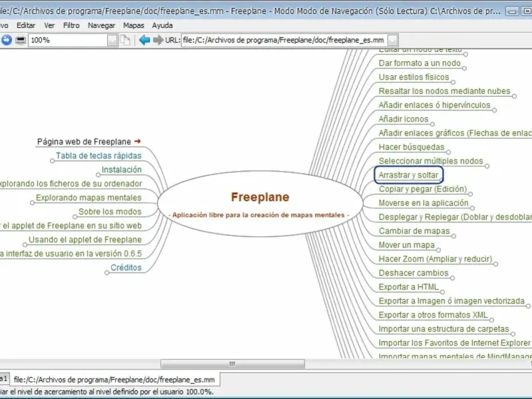
Task: Click inside the URL address field
Action: click(285, 40)
